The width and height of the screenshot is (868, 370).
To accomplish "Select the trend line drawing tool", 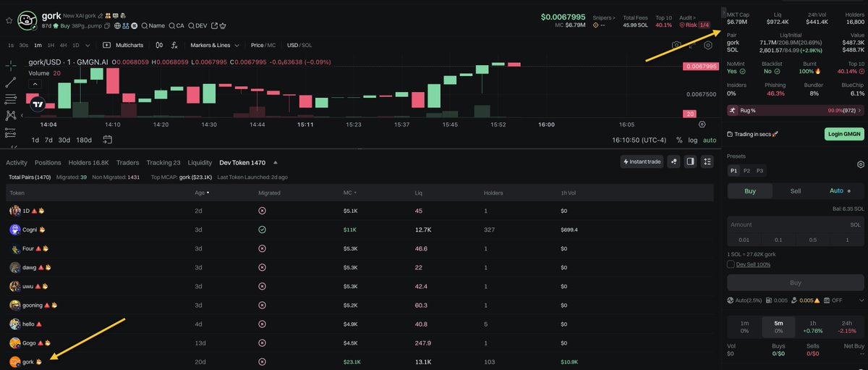I will tap(11, 82).
